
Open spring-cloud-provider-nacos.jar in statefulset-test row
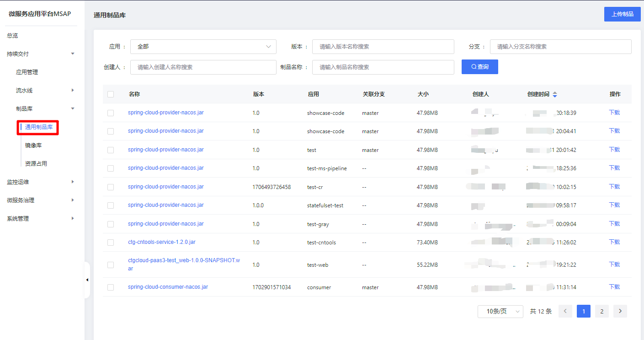[x=166, y=205]
